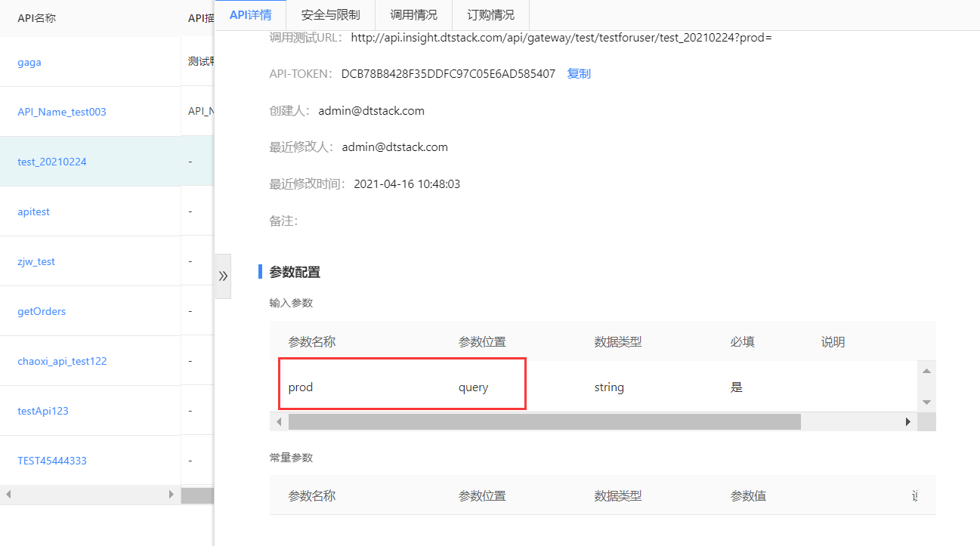This screenshot has height=546, width=980.
Task: Copy the API-TOKEN using 复制 link
Action: pos(579,74)
